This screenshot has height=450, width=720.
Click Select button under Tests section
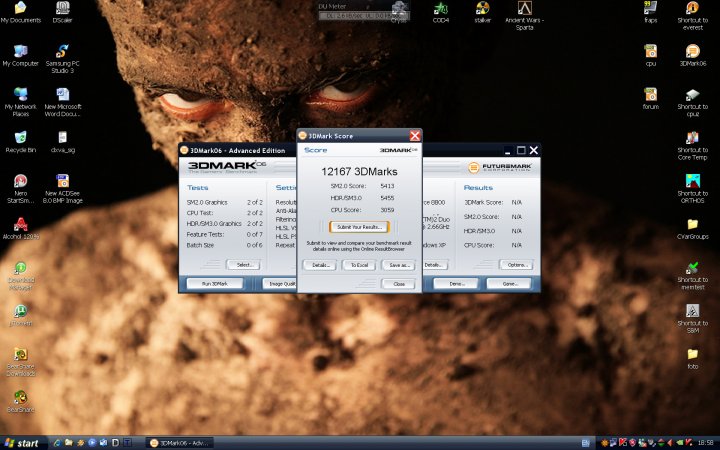point(243,265)
